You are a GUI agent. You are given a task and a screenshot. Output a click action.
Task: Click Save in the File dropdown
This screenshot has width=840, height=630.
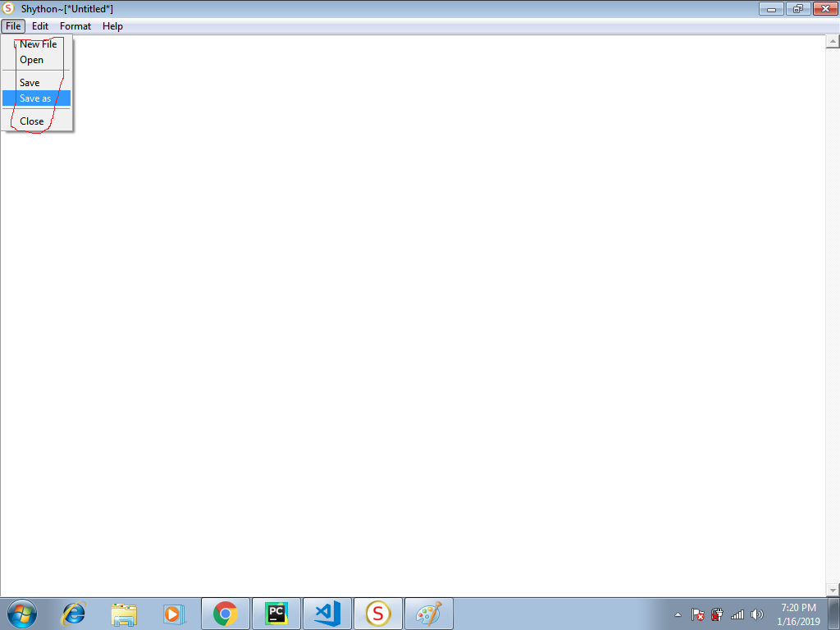coord(30,83)
